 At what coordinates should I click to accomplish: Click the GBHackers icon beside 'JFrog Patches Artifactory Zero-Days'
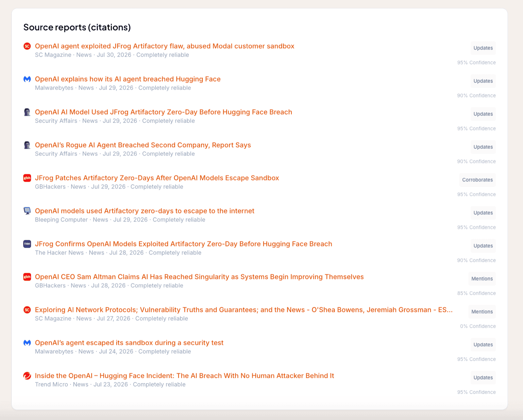click(27, 178)
